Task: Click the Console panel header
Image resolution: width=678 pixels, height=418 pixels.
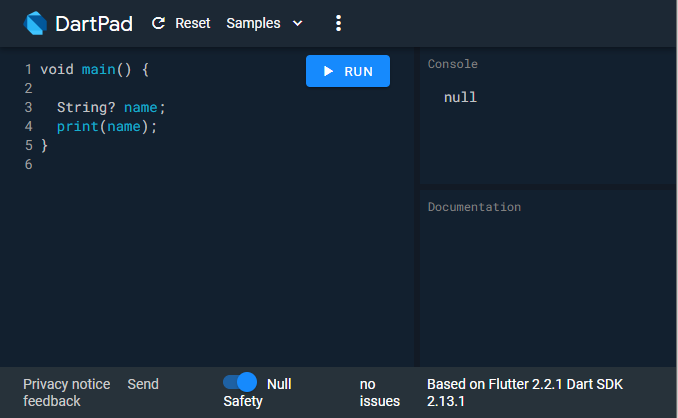Action: coord(453,64)
